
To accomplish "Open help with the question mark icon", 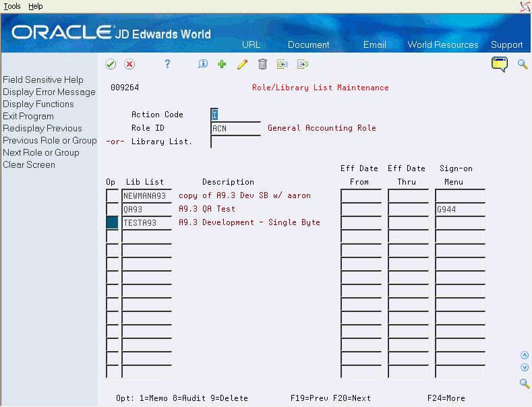I will [x=167, y=64].
